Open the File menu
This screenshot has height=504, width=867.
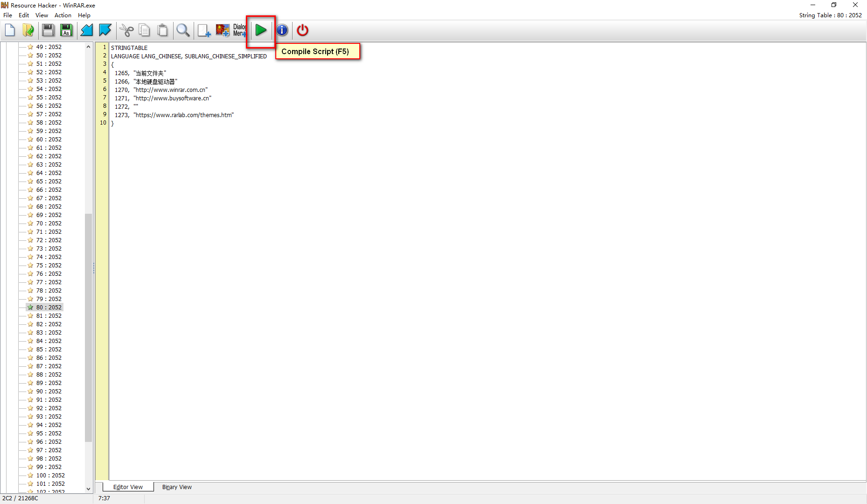coord(8,15)
